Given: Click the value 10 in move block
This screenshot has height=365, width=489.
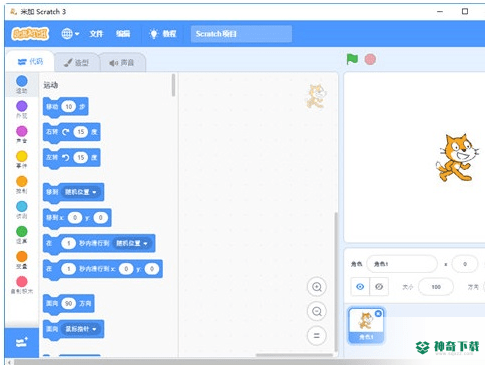Looking at the screenshot, I should (69, 107).
